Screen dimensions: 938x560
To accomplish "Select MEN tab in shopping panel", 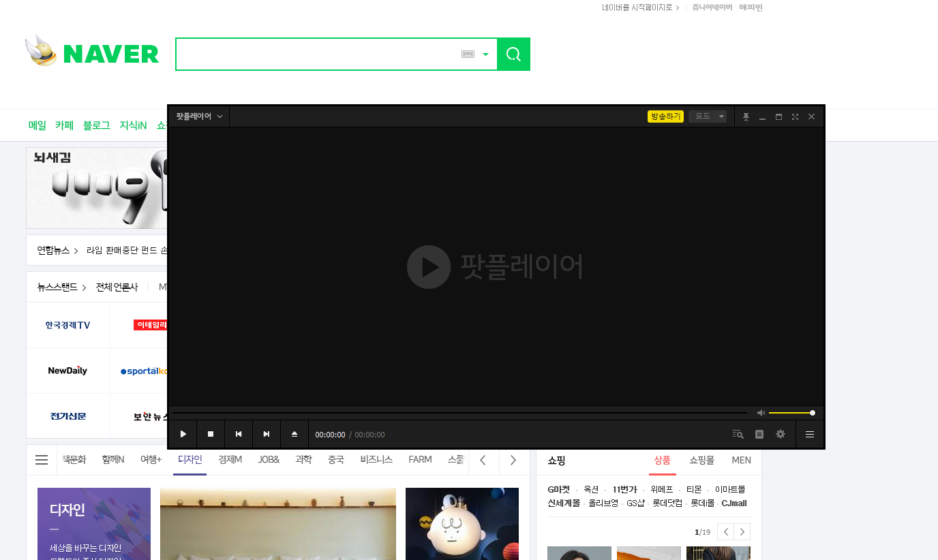I will (x=741, y=461).
